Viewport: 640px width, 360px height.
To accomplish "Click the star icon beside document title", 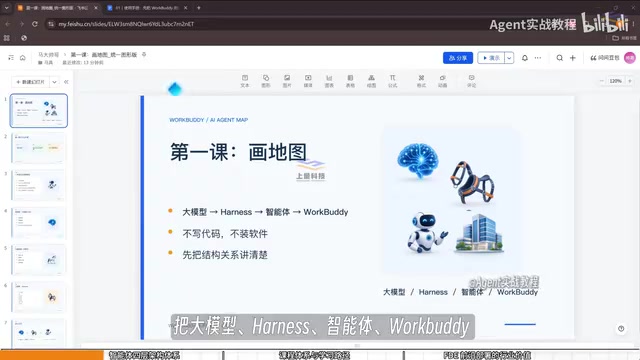I will click(x=144, y=54).
